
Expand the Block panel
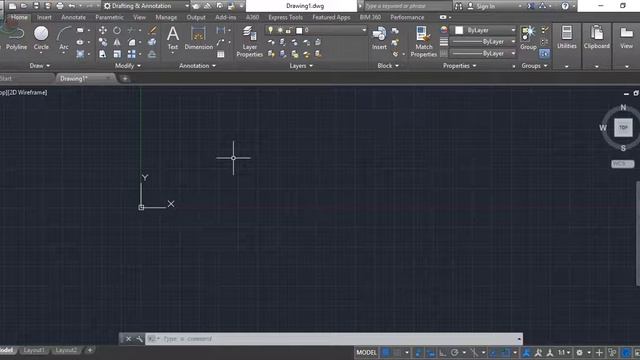click(x=388, y=66)
